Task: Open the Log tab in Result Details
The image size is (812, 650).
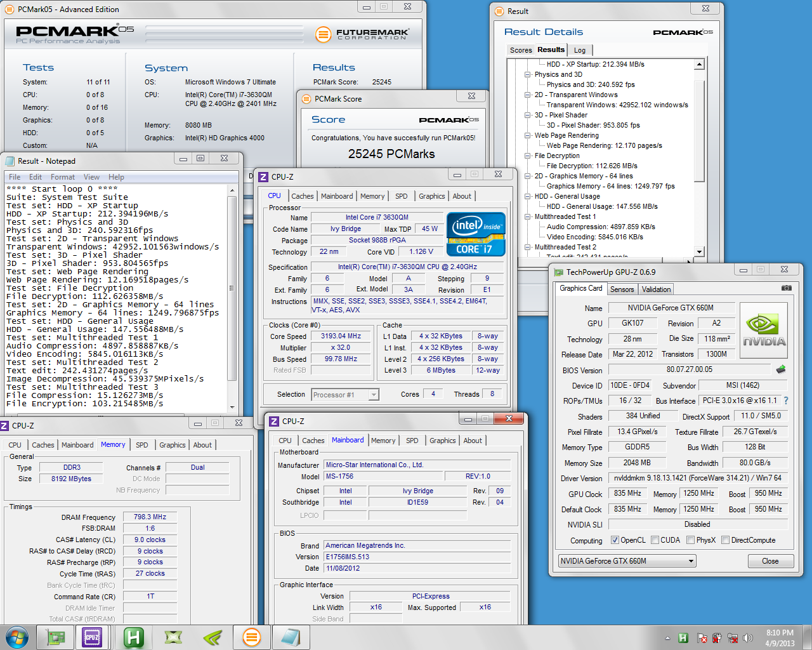Action: click(580, 50)
